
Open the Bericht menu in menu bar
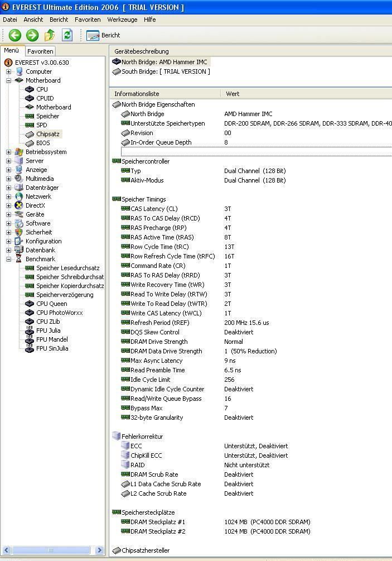[x=59, y=20]
